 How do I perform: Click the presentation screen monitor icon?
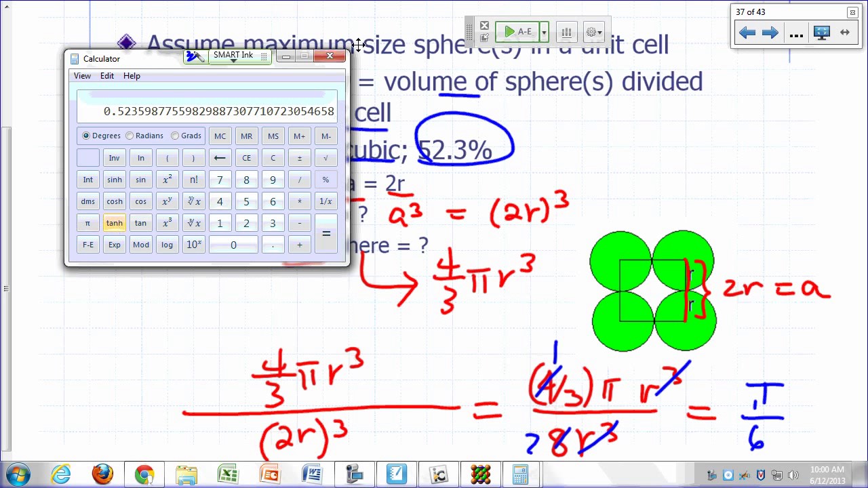[x=821, y=33]
